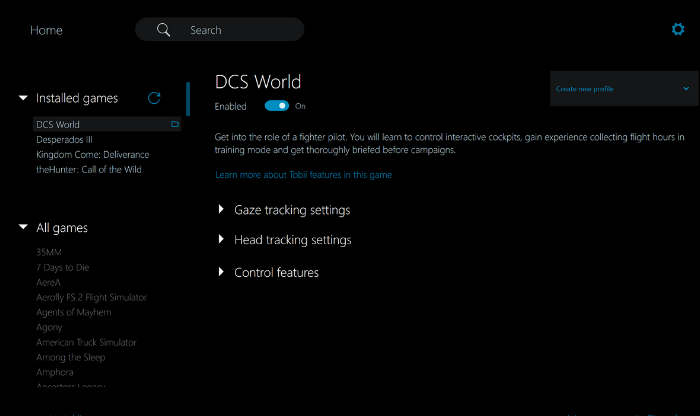Screen dimensions: 700x416
Task: Choose AereA from All games
Action: [48, 282]
